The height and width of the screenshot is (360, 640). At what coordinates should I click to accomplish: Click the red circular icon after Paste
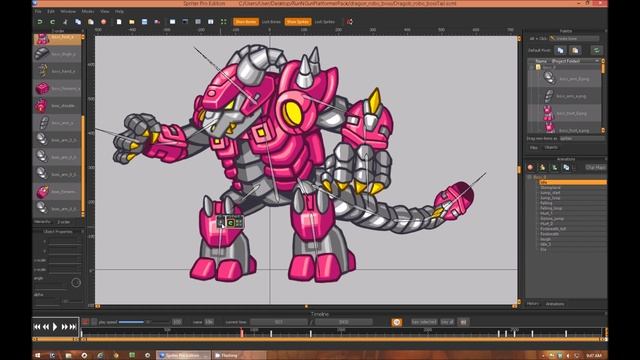pos(103,22)
